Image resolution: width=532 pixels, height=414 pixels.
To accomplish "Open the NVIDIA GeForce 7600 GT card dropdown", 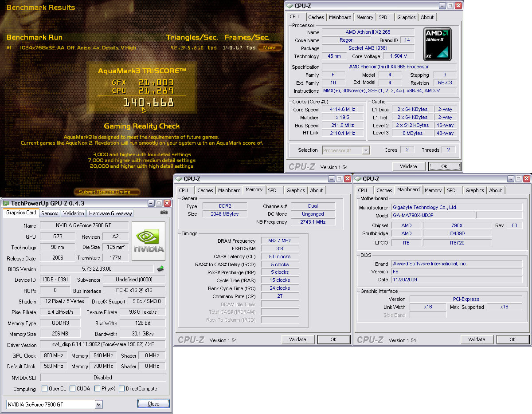I will coord(98,404).
